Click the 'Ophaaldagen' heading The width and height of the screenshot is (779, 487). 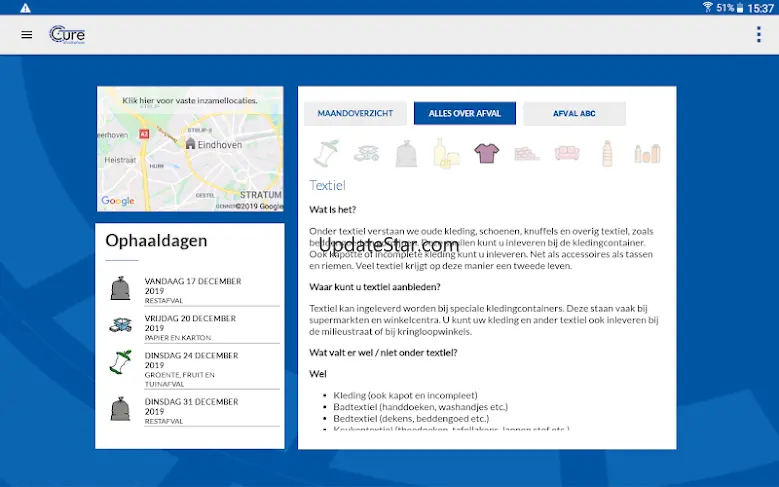coord(156,241)
